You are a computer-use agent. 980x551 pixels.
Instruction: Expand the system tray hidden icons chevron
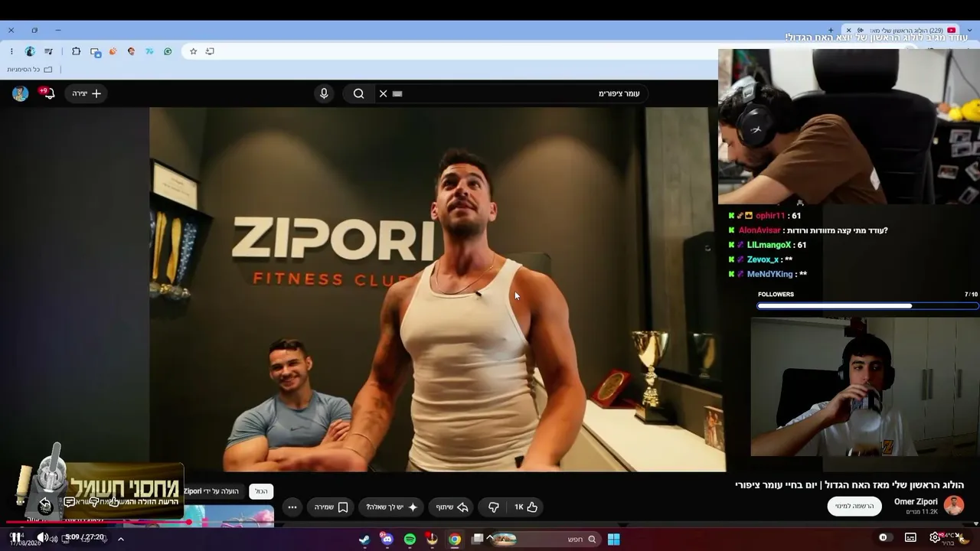(x=120, y=540)
